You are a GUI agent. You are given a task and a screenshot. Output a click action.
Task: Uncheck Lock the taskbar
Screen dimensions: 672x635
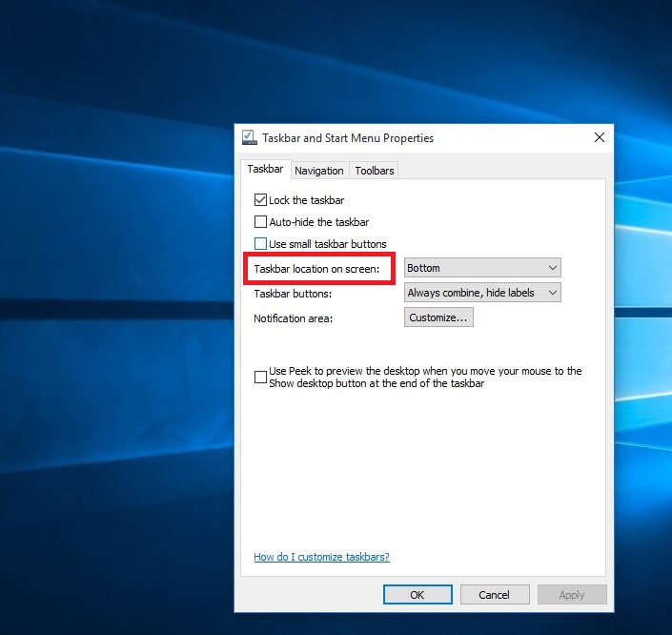point(260,200)
